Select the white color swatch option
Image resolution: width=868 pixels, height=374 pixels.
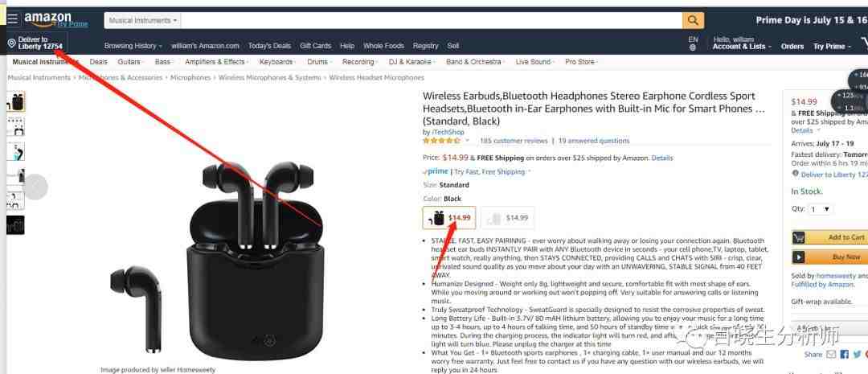pyautogui.click(x=508, y=218)
